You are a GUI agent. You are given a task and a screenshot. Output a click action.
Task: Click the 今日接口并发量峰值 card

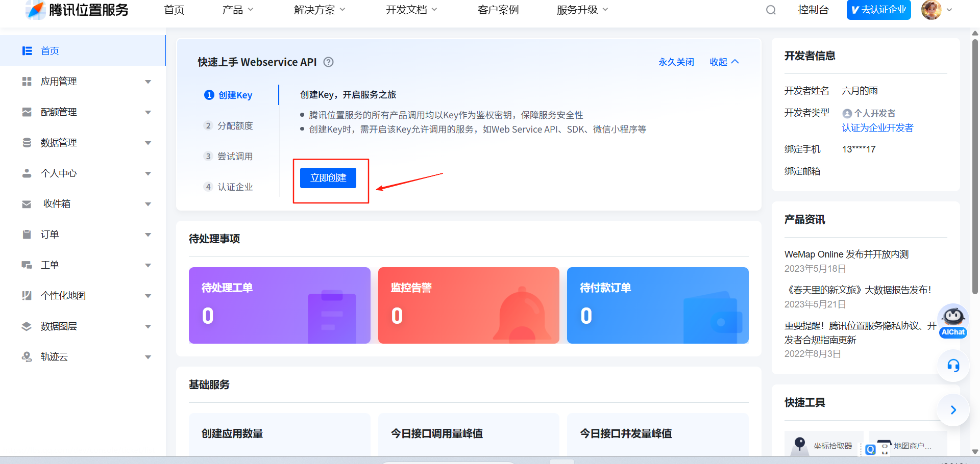(x=658, y=434)
